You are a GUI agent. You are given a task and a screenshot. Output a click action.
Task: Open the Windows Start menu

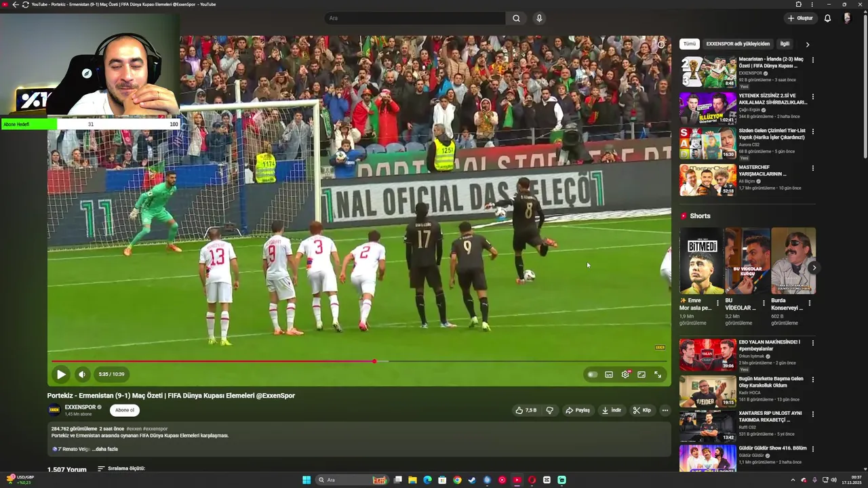click(x=307, y=480)
